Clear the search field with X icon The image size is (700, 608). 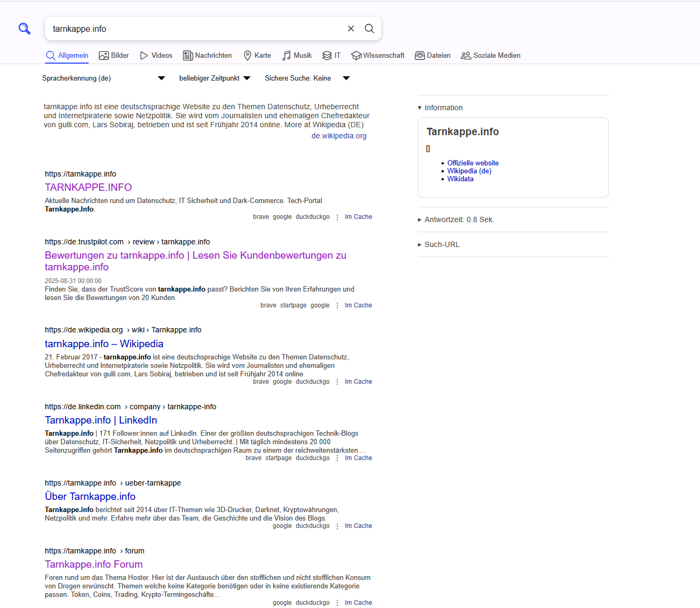coord(351,29)
